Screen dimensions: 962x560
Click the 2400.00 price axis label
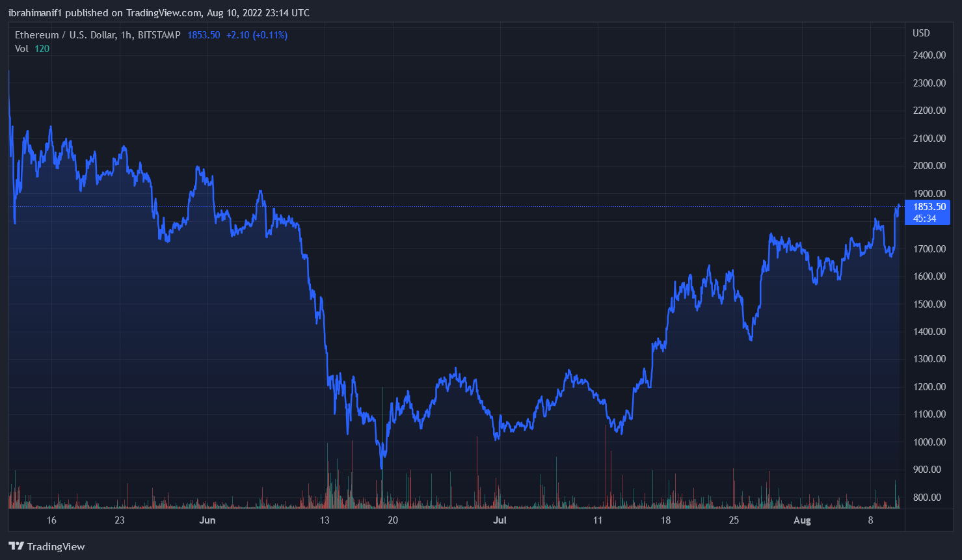click(x=929, y=55)
